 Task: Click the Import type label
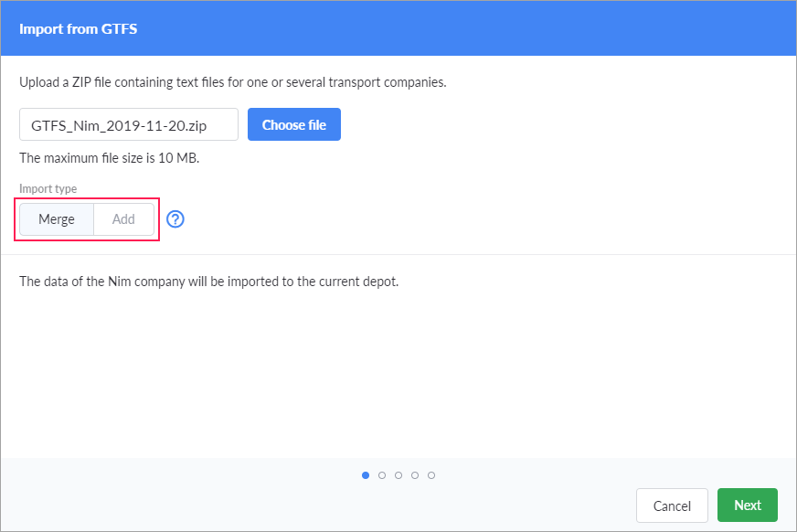(x=48, y=189)
